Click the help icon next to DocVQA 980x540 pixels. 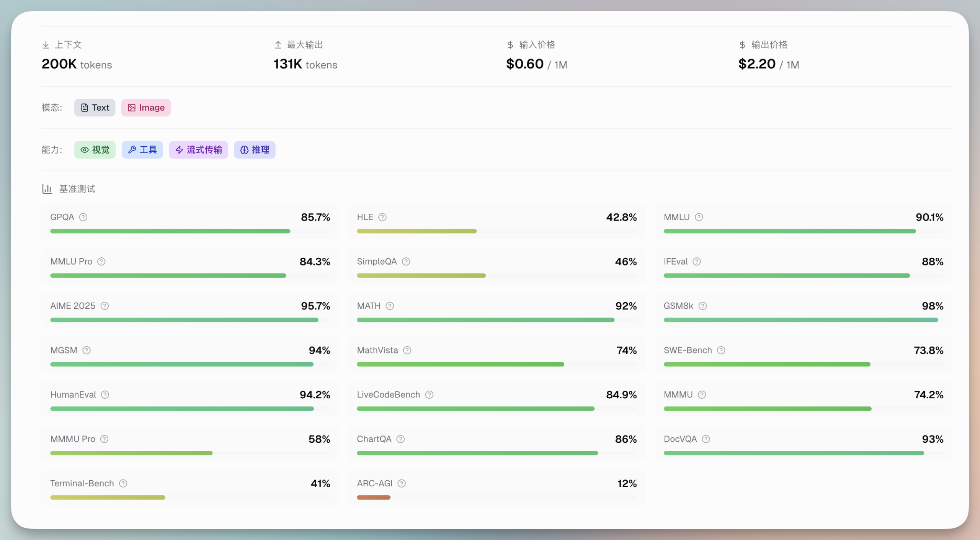click(706, 439)
